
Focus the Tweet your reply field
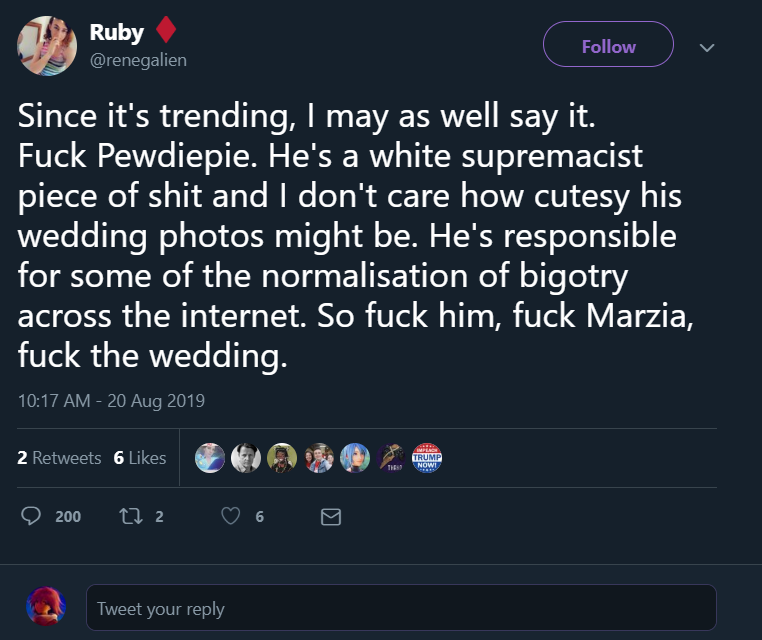click(x=400, y=608)
